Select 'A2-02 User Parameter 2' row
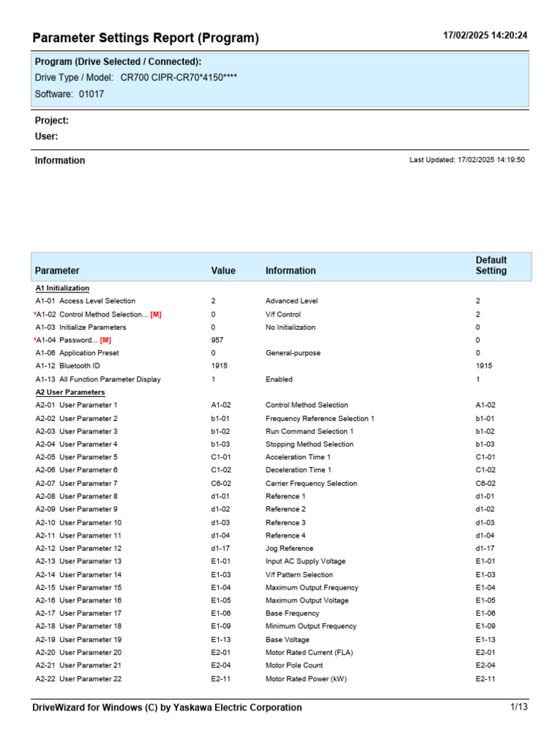 click(281, 418)
